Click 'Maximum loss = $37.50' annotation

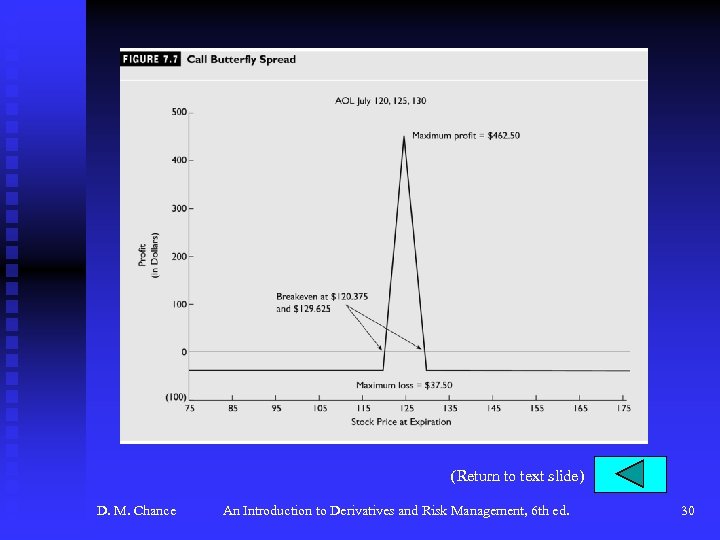[404, 385]
